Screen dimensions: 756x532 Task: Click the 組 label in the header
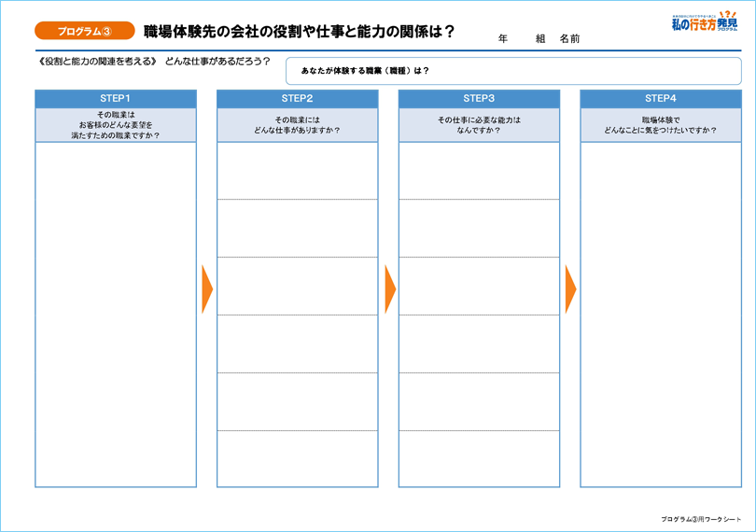540,38
